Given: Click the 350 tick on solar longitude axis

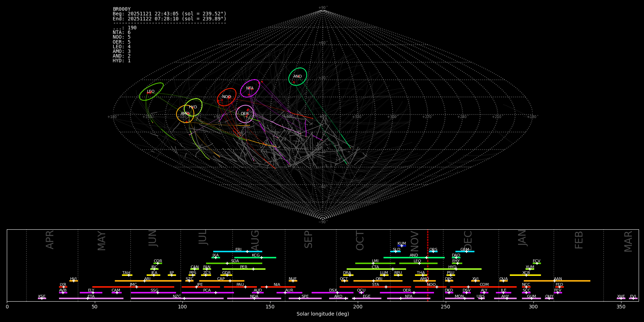Looking at the screenshot, I should point(621,307).
